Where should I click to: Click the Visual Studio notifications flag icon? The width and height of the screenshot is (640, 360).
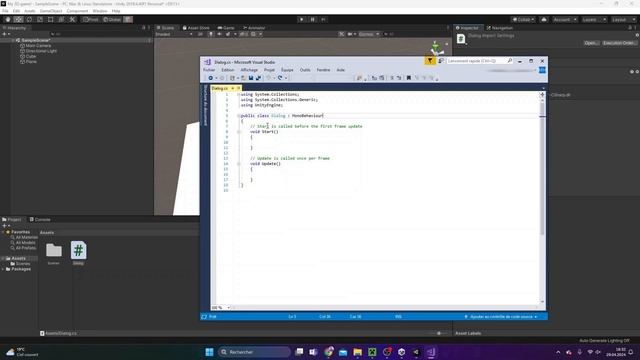(x=430, y=61)
